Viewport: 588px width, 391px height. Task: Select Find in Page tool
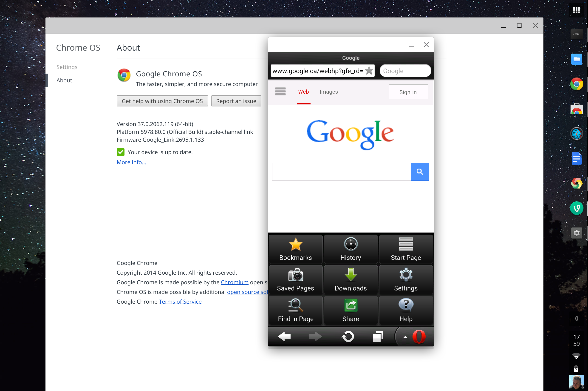(296, 310)
